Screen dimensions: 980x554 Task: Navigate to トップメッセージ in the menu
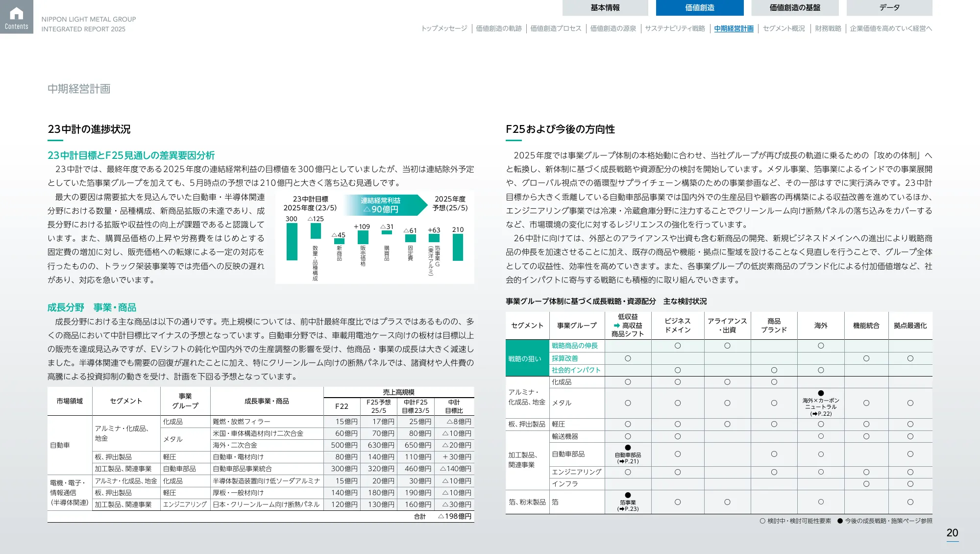point(444,29)
